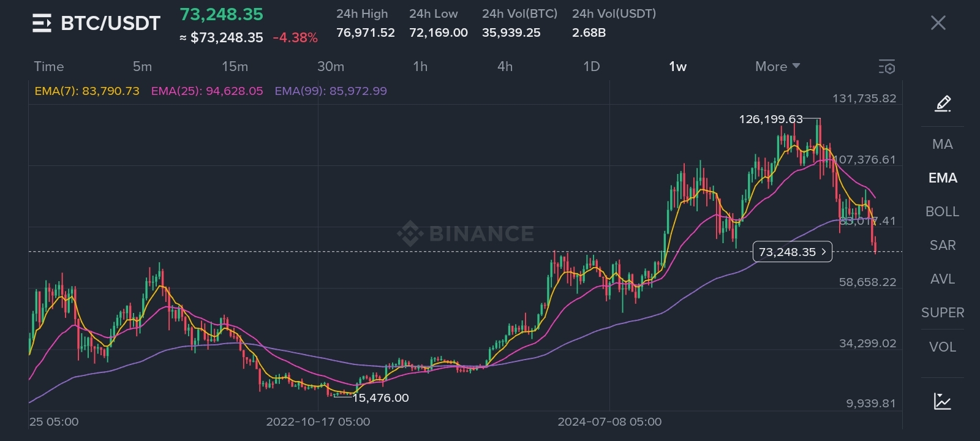Enable the SUPER trend indicator

(942, 312)
